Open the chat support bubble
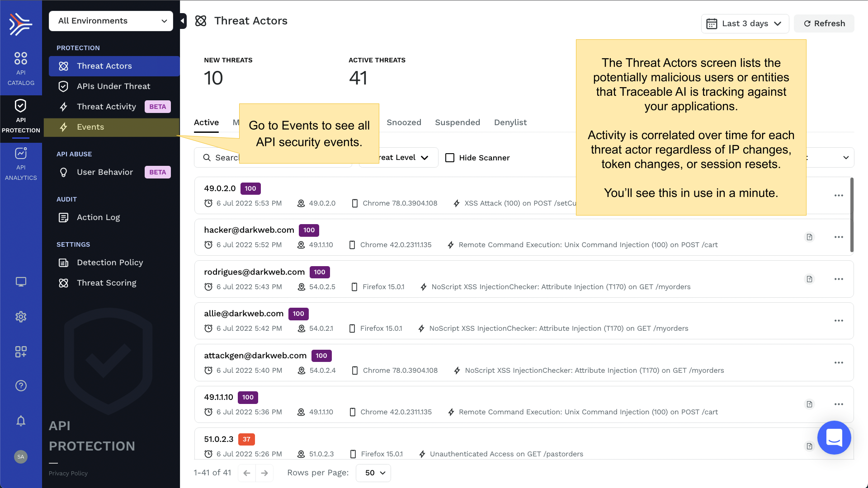 coord(834,437)
